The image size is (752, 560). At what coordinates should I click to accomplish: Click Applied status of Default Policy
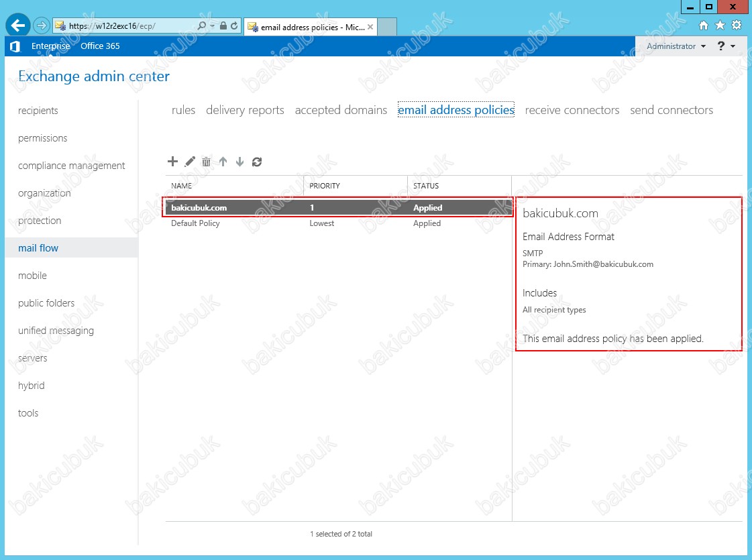click(x=427, y=223)
